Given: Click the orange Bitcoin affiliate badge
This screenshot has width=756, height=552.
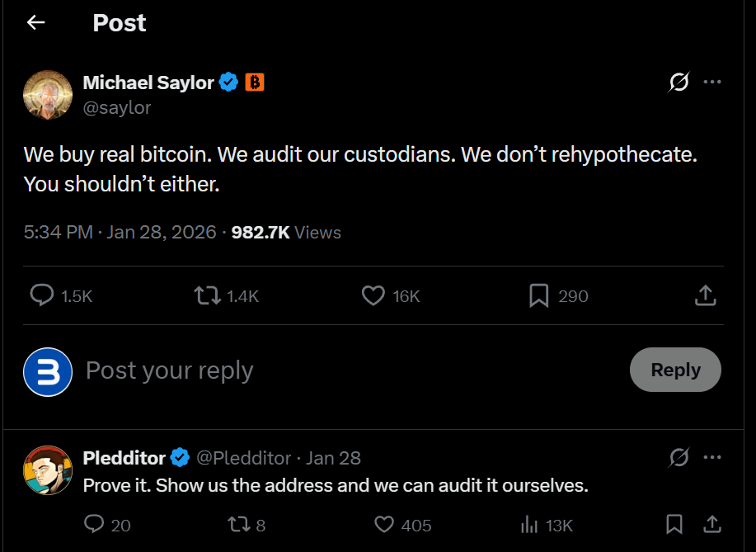Looking at the screenshot, I should coord(255,83).
